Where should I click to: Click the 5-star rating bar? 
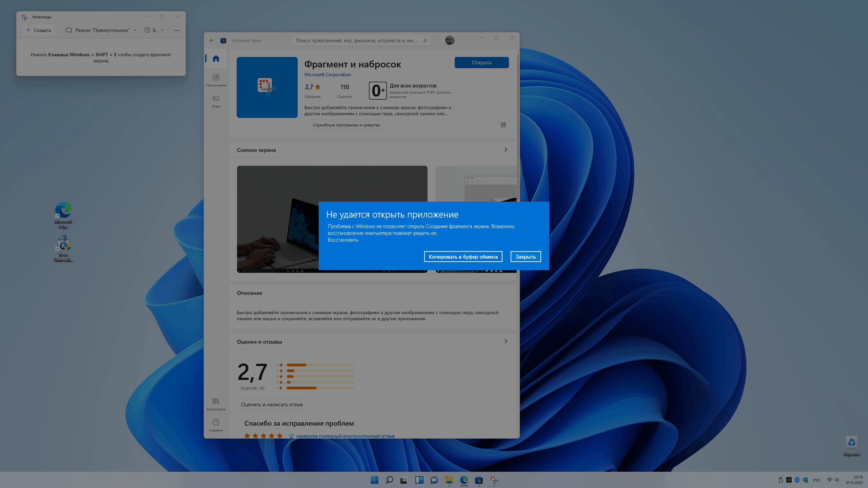(x=320, y=365)
